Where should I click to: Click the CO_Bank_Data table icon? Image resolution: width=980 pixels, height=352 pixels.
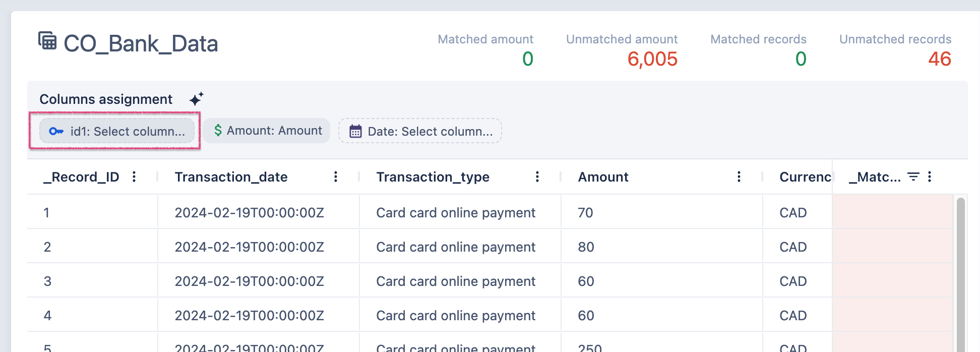click(x=47, y=41)
